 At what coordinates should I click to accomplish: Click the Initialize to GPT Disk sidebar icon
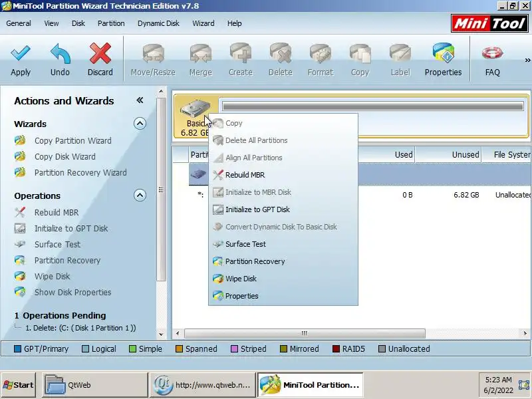pos(20,228)
